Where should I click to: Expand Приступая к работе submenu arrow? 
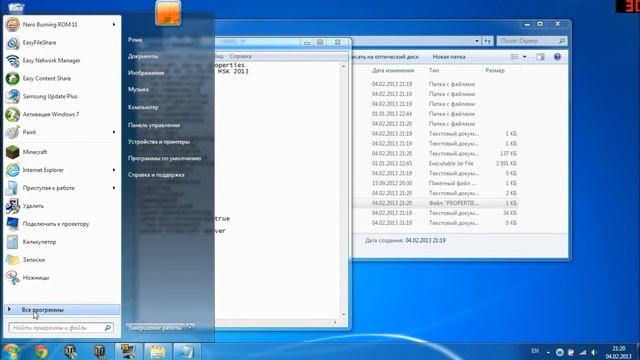[114, 188]
